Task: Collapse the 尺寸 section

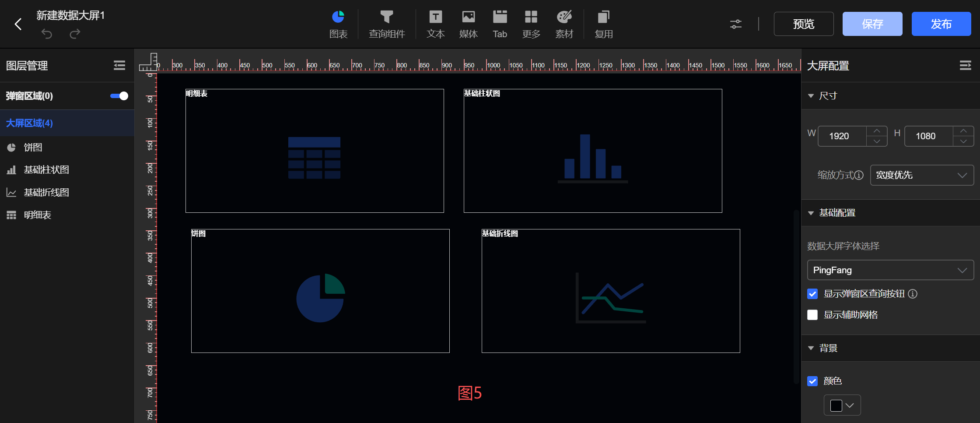Action: (811, 96)
